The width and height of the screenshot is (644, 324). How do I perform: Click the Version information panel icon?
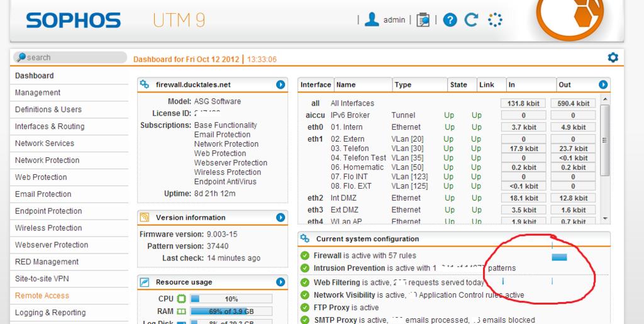[145, 217]
